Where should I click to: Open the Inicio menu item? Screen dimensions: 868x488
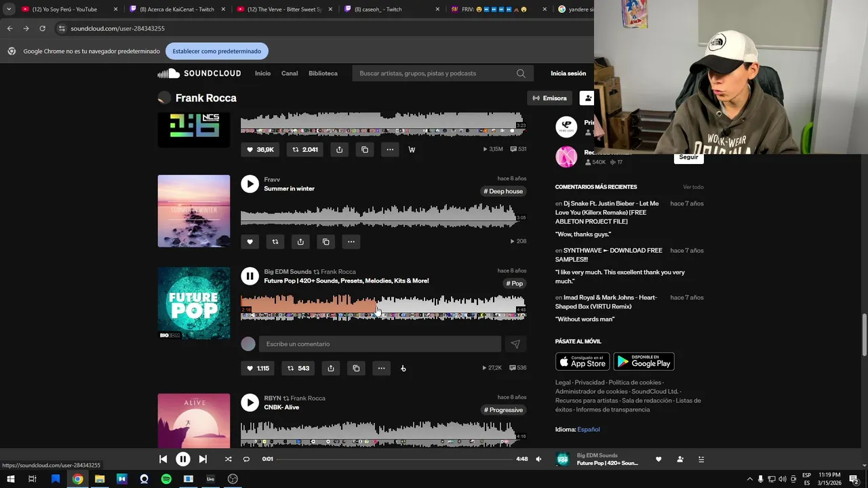point(262,73)
